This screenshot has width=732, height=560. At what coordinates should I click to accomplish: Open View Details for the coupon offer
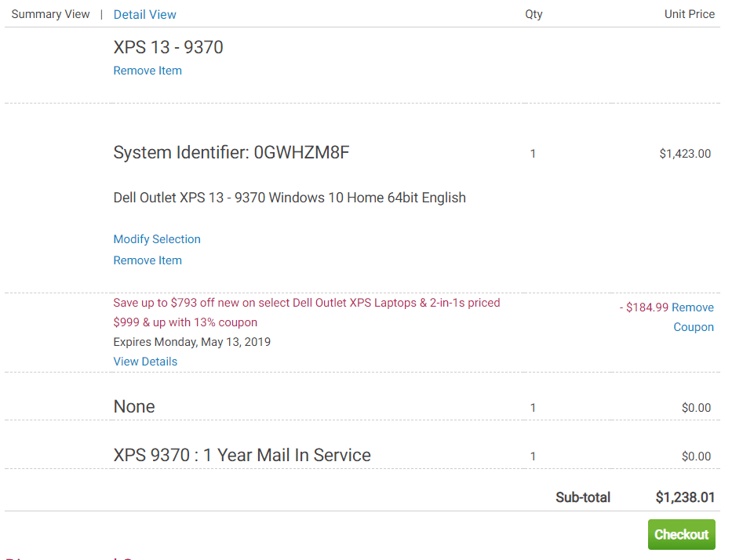pos(144,361)
